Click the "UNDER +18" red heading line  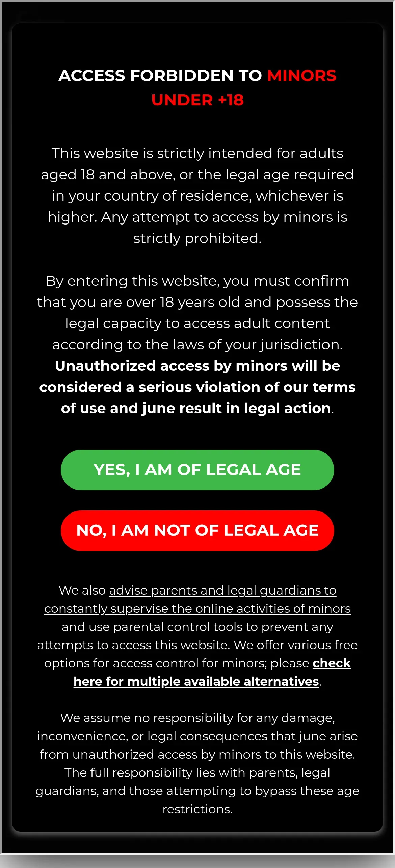[x=197, y=100]
